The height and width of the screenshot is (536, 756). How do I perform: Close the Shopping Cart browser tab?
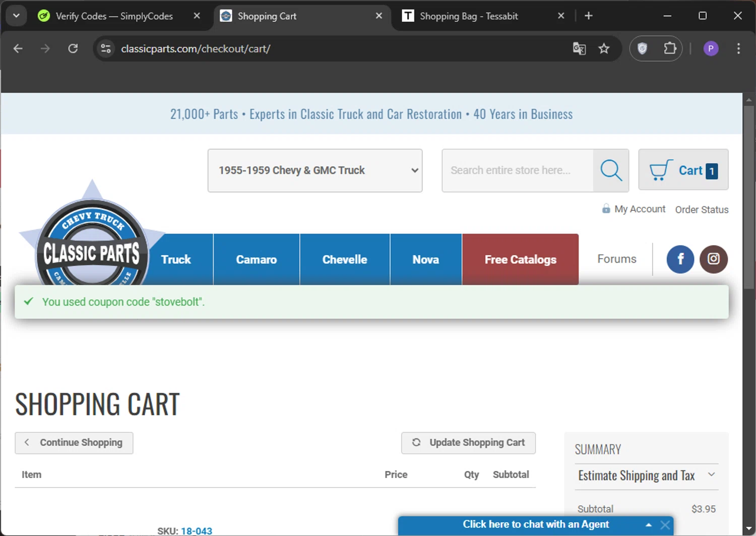(x=379, y=16)
